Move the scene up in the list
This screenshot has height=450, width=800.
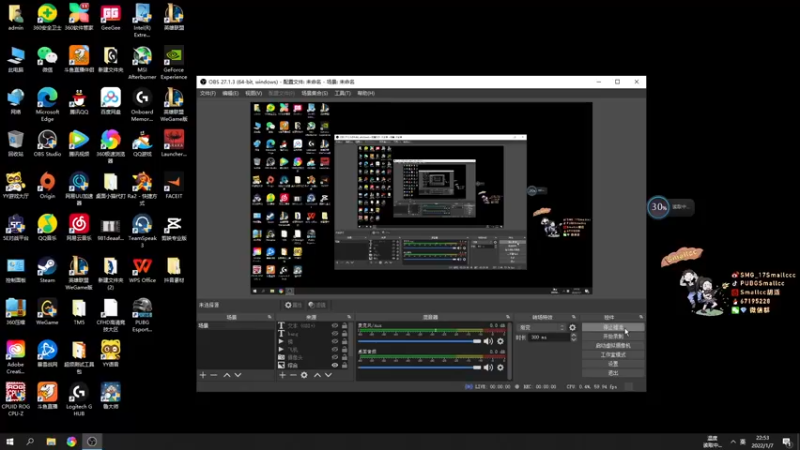coord(227,375)
